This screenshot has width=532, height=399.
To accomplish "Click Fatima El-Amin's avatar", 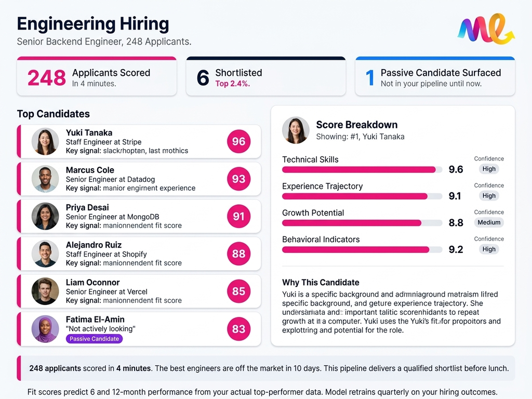I will 45,329.
